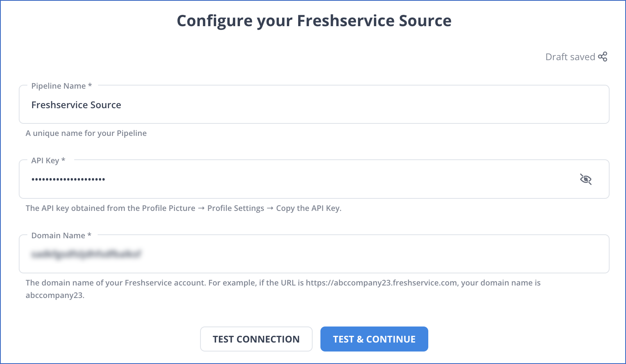Click the masked dots in the API Key box
Screen dimensions: 626x364
coord(68,179)
